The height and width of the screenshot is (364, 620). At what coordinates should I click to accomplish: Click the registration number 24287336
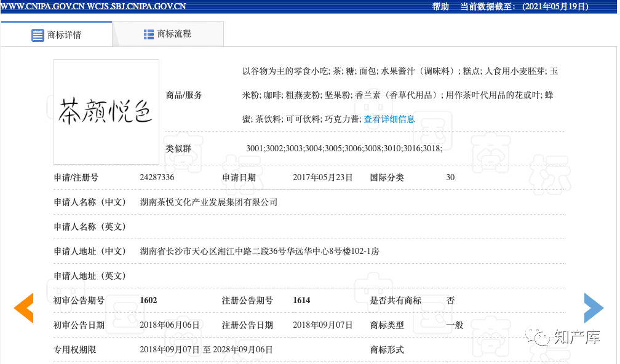tap(157, 178)
